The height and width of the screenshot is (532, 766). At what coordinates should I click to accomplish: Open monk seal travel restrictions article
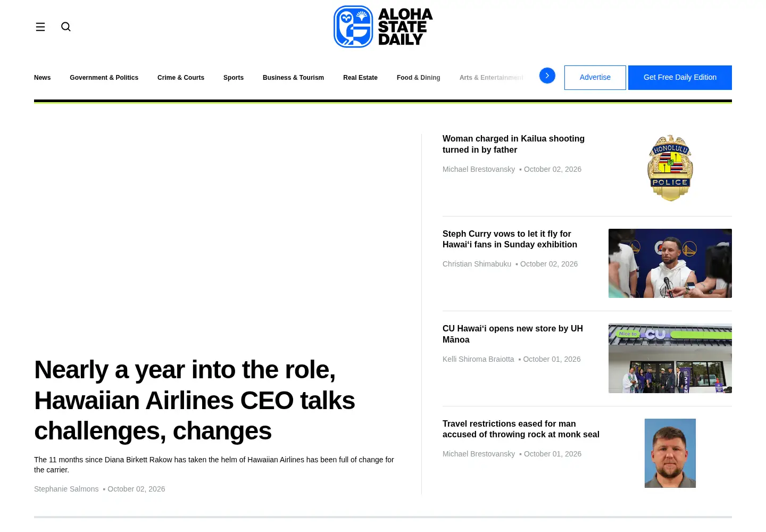[x=521, y=429]
